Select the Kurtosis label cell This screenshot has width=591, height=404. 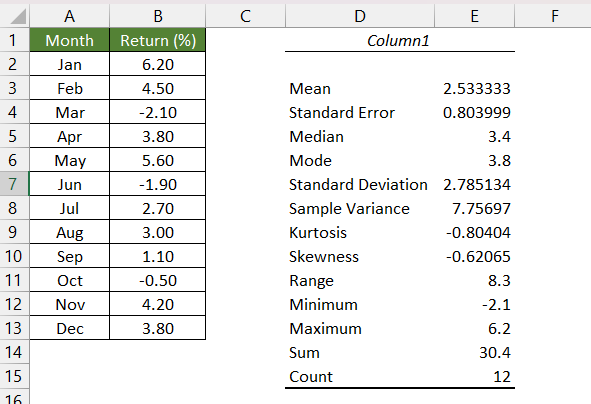click(x=360, y=232)
